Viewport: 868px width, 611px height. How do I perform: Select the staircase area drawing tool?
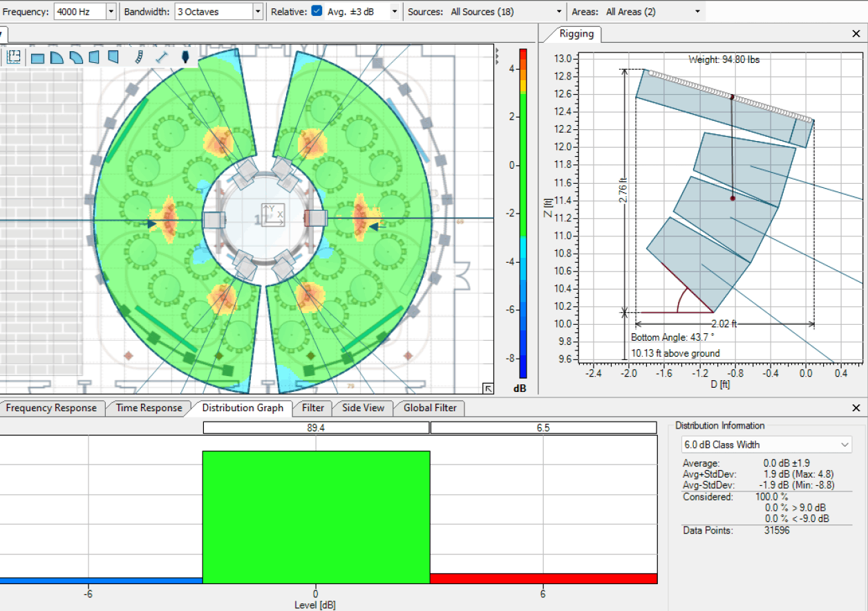(x=138, y=57)
